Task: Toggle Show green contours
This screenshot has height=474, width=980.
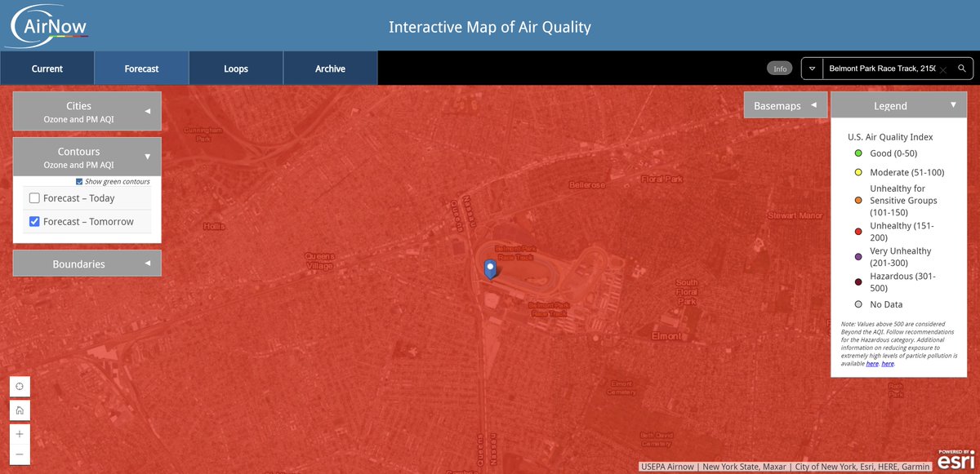Action: point(79,181)
